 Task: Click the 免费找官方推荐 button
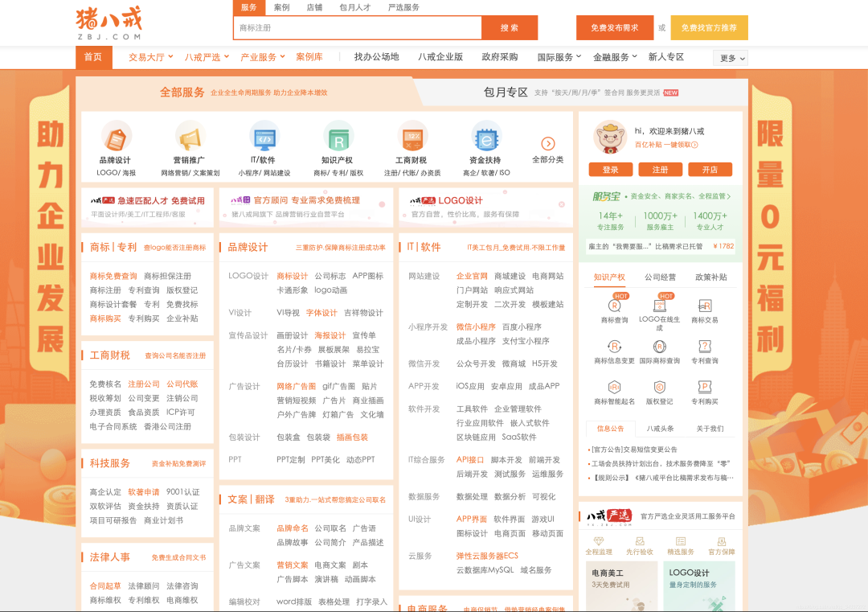coord(709,27)
